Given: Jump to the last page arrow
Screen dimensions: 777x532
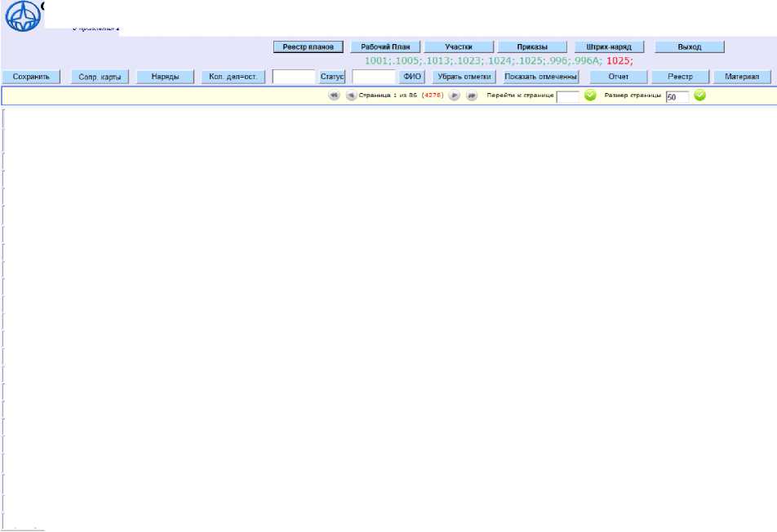Looking at the screenshot, I should (472, 95).
